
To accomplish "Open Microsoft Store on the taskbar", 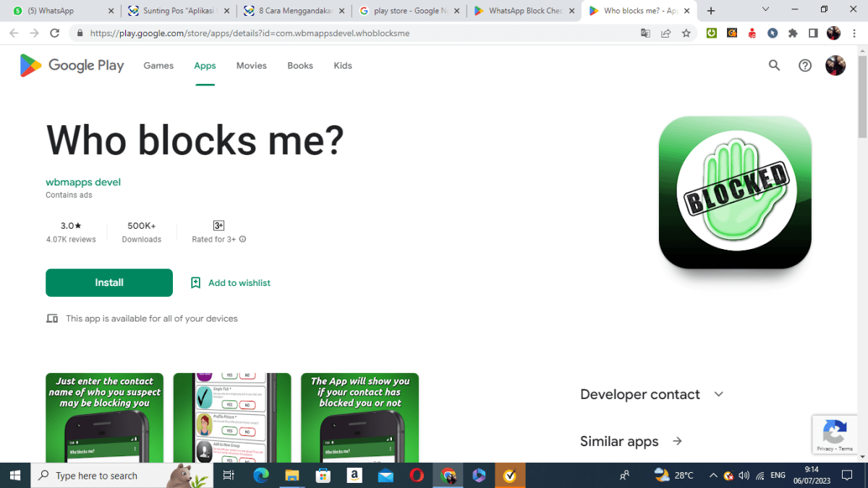I will pyautogui.click(x=323, y=476).
